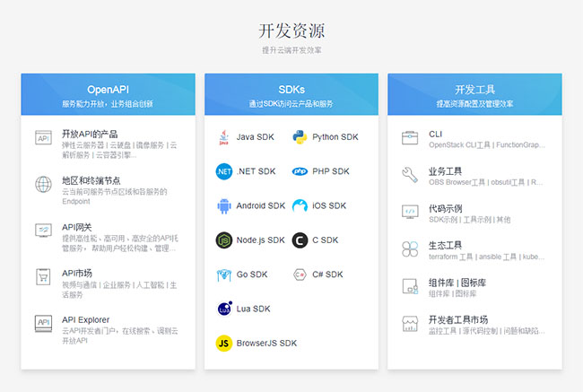583x392 pixels.
Task: Open the 开放API的产品 entry
Action: pos(90,134)
